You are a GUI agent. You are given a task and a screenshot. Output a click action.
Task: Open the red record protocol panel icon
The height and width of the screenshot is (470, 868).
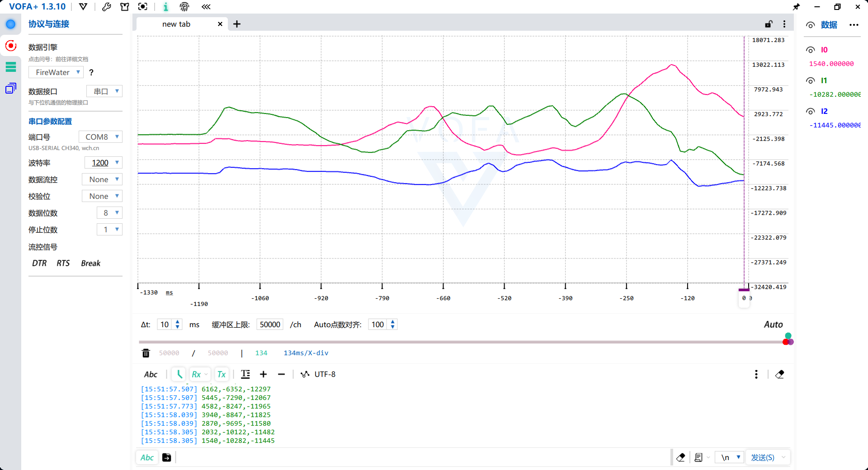pos(11,46)
